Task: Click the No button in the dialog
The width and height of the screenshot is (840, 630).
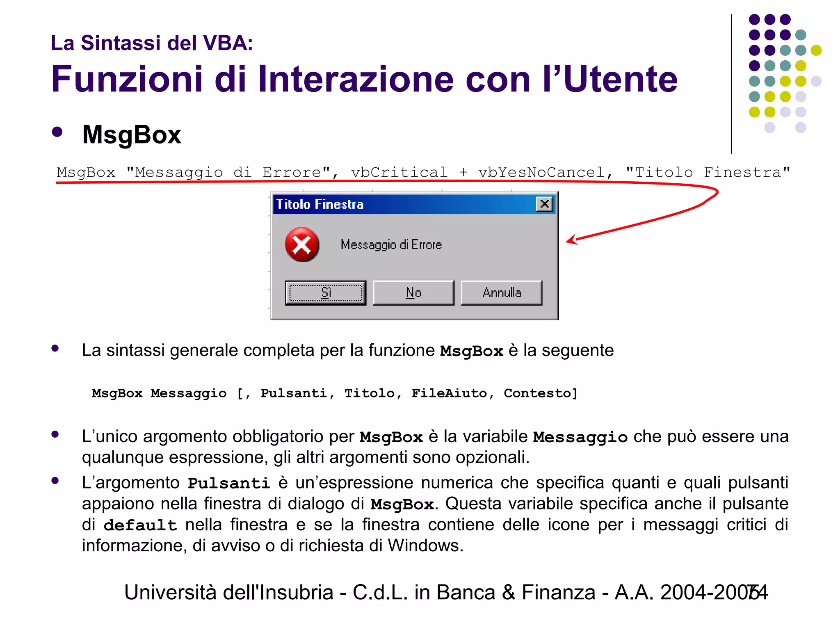Action: [x=413, y=293]
